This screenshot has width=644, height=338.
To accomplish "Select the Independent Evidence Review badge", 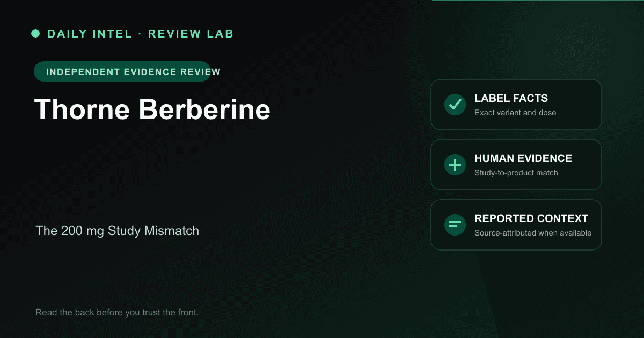I will click(x=122, y=71).
